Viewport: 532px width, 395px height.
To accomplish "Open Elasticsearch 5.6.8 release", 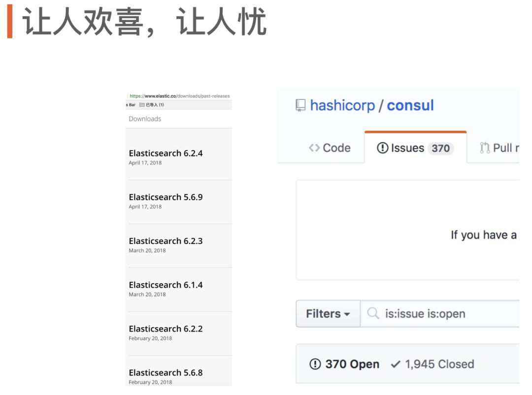I will pos(166,372).
